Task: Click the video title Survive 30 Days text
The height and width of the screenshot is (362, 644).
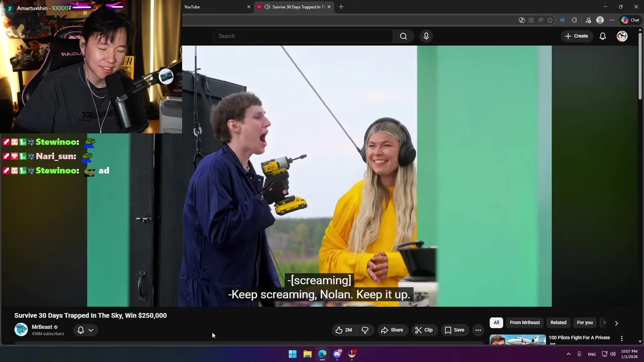Action: pos(91,316)
